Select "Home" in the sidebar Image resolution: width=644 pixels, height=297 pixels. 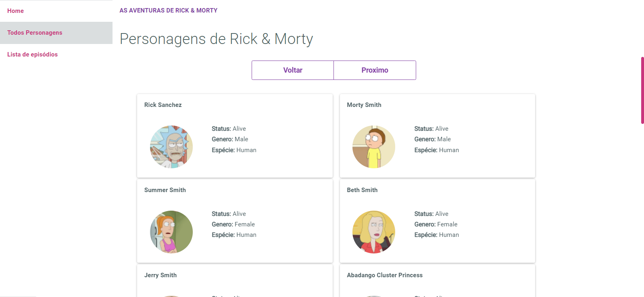point(15,11)
